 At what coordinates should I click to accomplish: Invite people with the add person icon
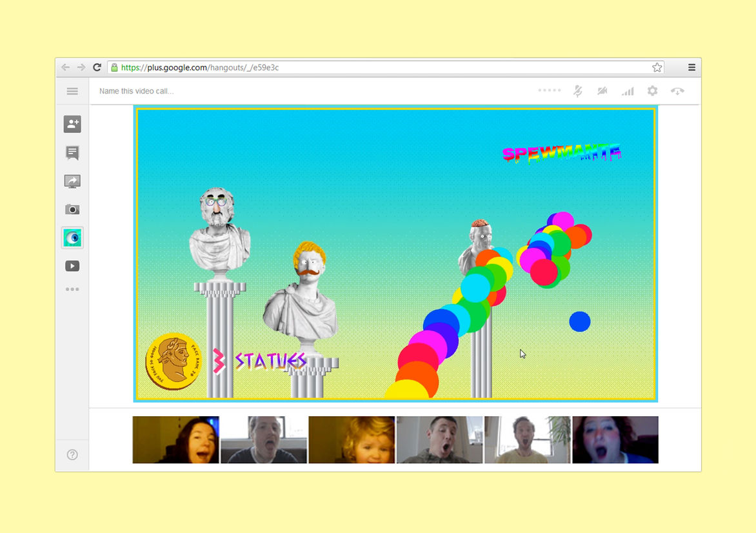pos(72,125)
